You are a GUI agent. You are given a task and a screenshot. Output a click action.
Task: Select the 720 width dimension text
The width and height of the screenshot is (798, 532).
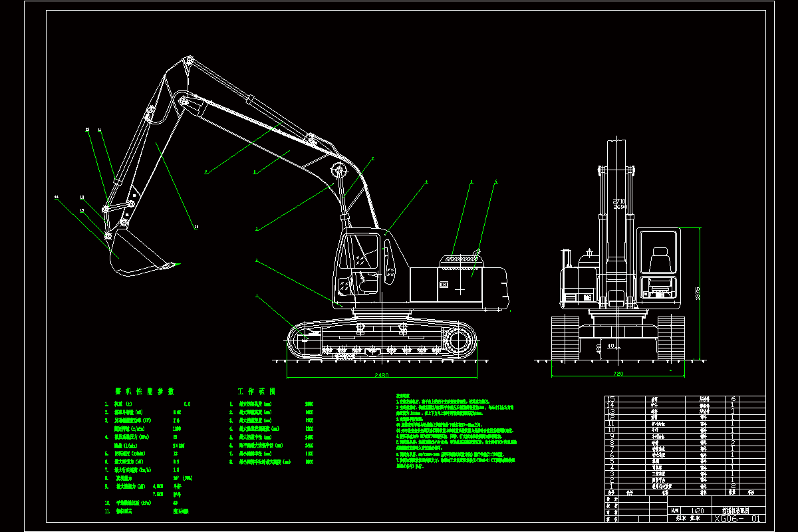(x=618, y=375)
